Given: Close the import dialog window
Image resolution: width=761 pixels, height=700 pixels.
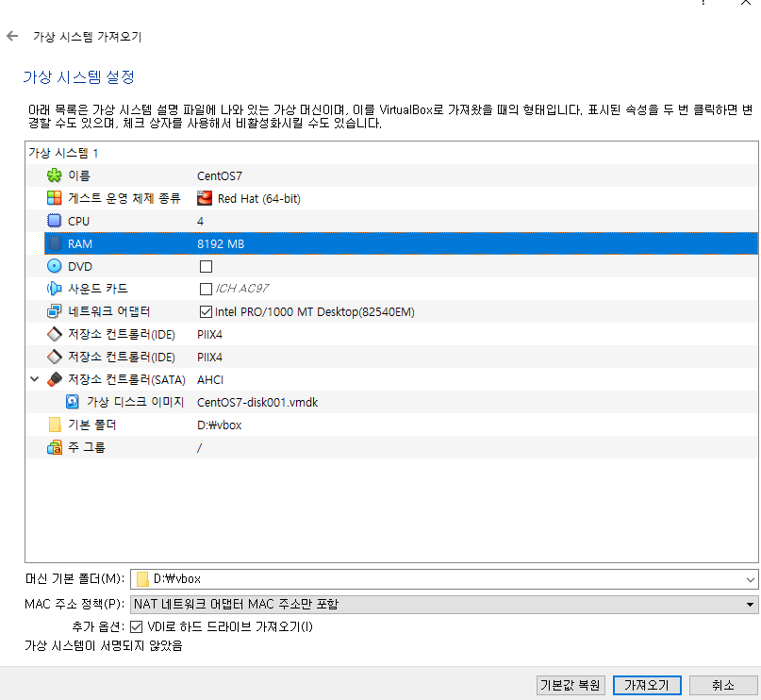Looking at the screenshot, I should pyautogui.click(x=746, y=3).
